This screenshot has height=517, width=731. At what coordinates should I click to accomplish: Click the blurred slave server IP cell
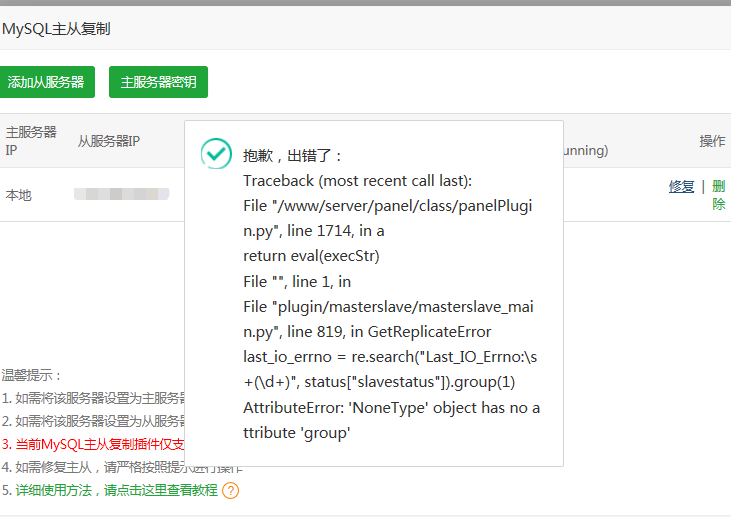122,194
